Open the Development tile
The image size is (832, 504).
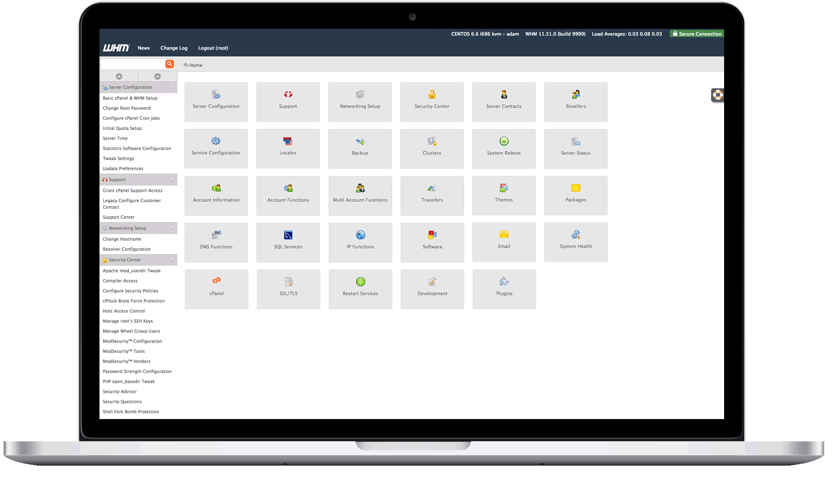point(433,289)
